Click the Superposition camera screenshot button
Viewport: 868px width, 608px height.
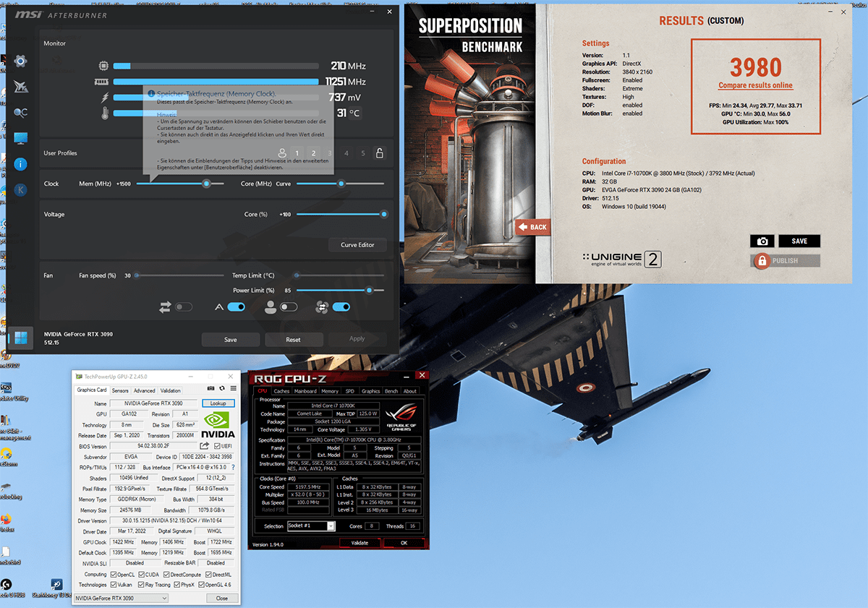(x=762, y=241)
